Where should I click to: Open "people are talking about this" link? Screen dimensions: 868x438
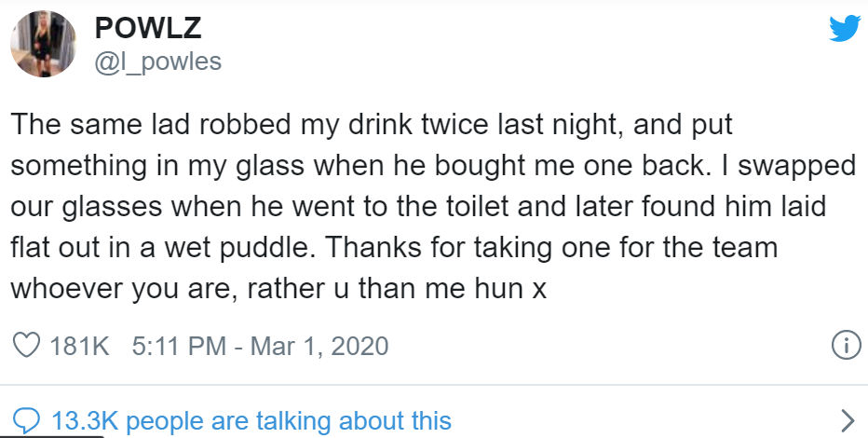coord(290,420)
